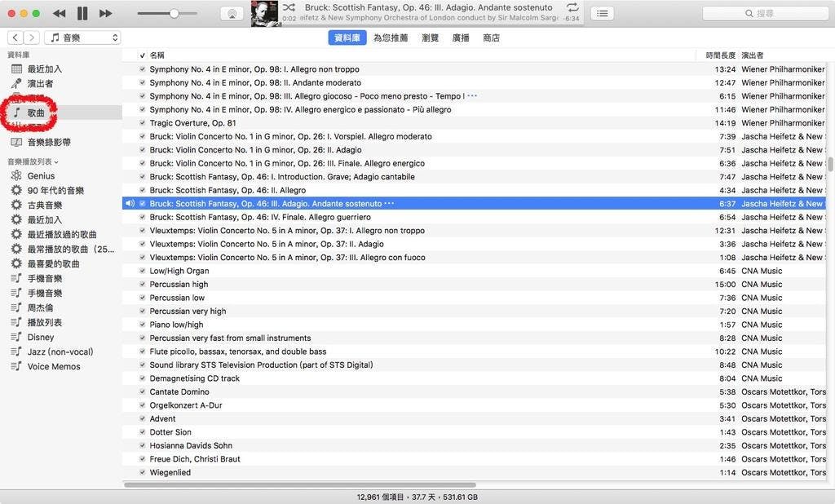Open the 音樂 media type dropdown
The height and width of the screenshot is (504, 835).
pyautogui.click(x=82, y=38)
